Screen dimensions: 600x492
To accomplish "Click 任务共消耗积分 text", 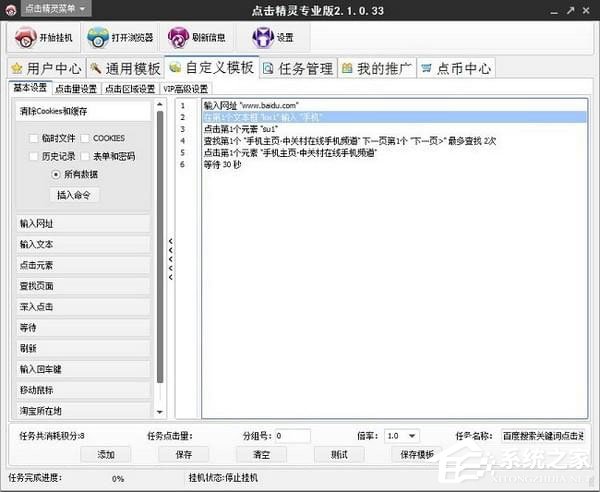I will point(52,436).
